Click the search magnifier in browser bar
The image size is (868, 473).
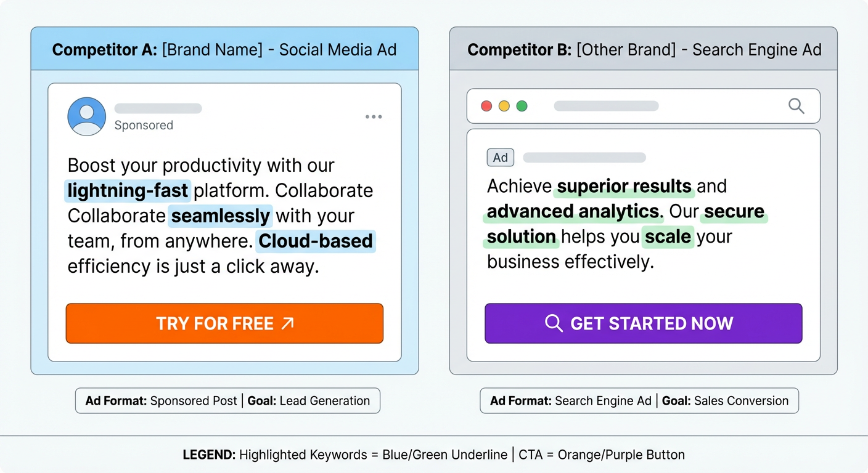[x=796, y=106]
